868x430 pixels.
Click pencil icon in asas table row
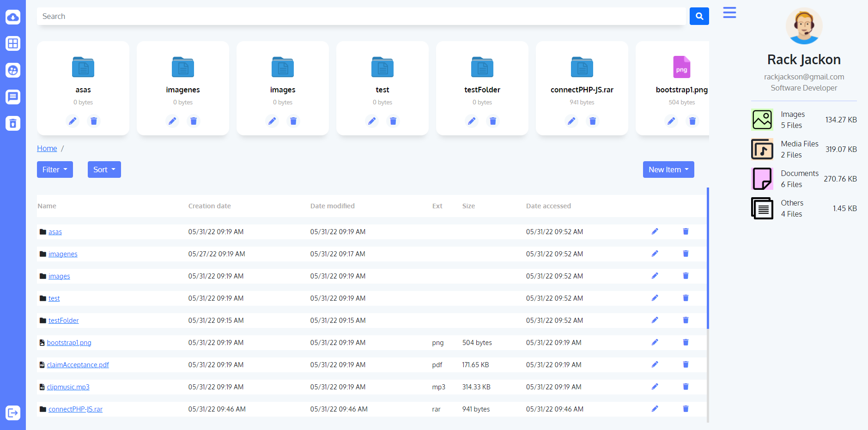coord(655,231)
